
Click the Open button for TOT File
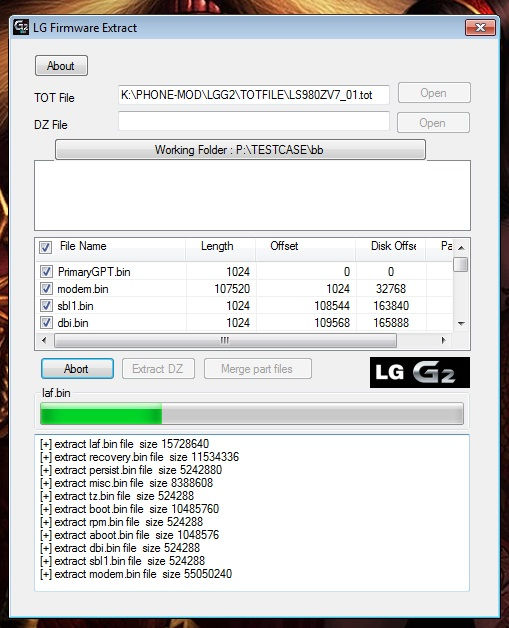(434, 93)
